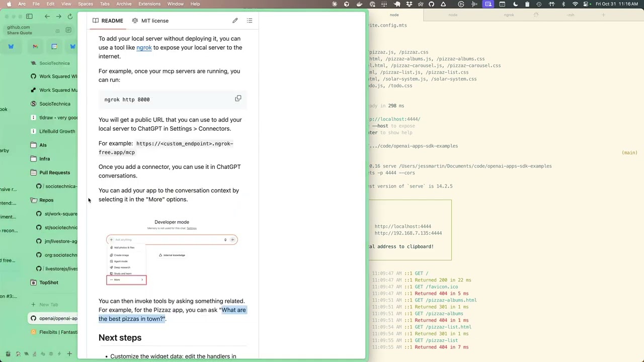Click the site controls icon beside the URL
Screen dimensions: 644x362
point(68,30)
